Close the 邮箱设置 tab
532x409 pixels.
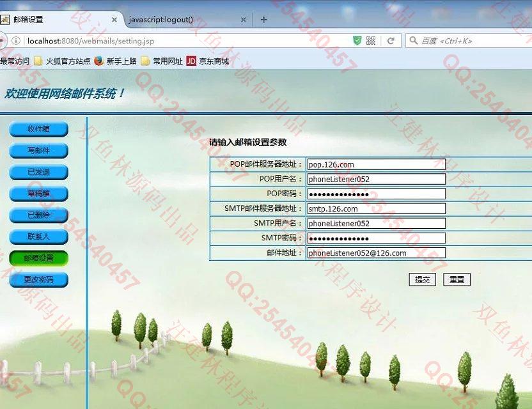point(114,19)
